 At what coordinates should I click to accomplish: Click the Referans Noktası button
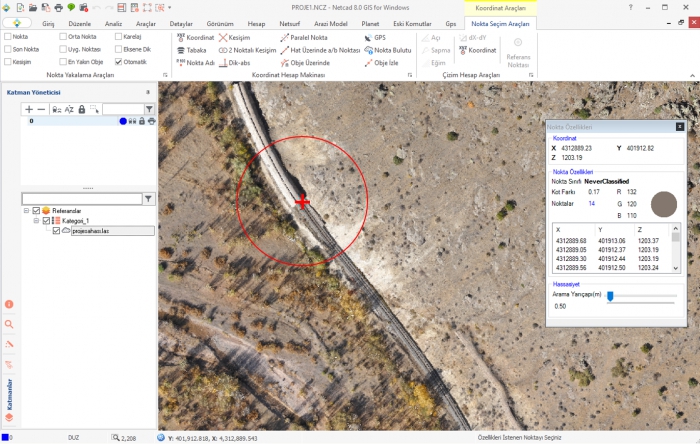point(518,53)
